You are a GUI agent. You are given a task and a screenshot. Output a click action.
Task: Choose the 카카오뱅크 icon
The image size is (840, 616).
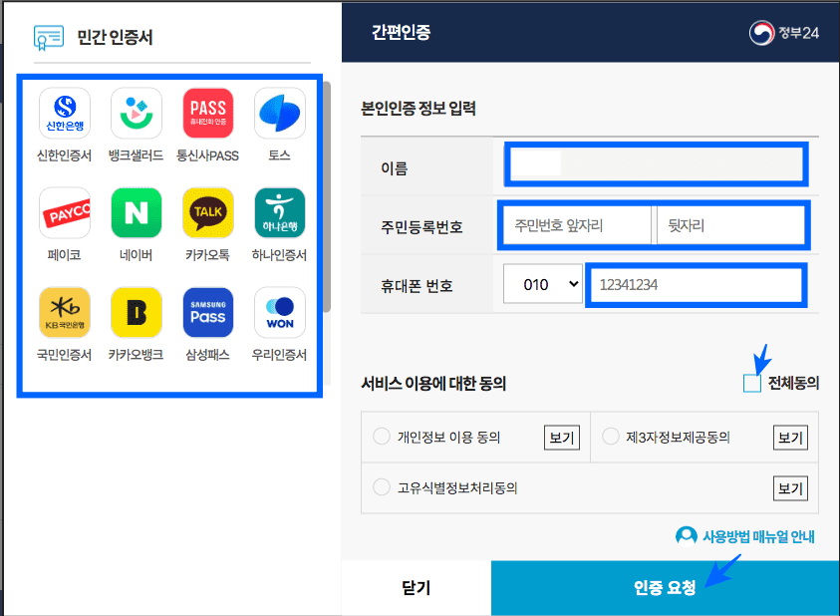137,313
